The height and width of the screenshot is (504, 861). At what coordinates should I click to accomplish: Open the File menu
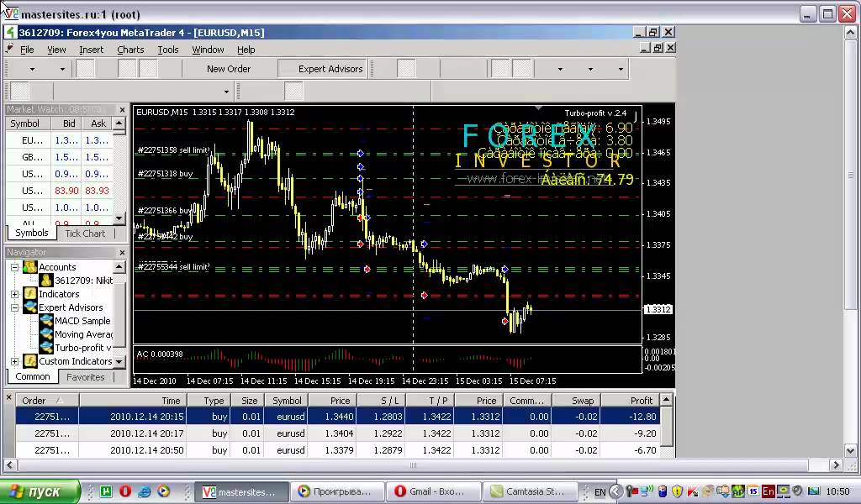coord(27,50)
